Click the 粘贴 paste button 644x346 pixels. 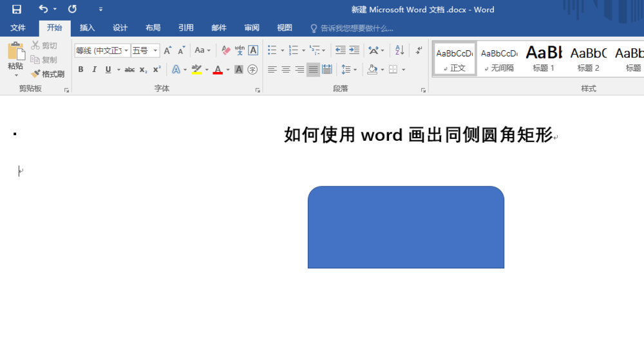[16, 59]
